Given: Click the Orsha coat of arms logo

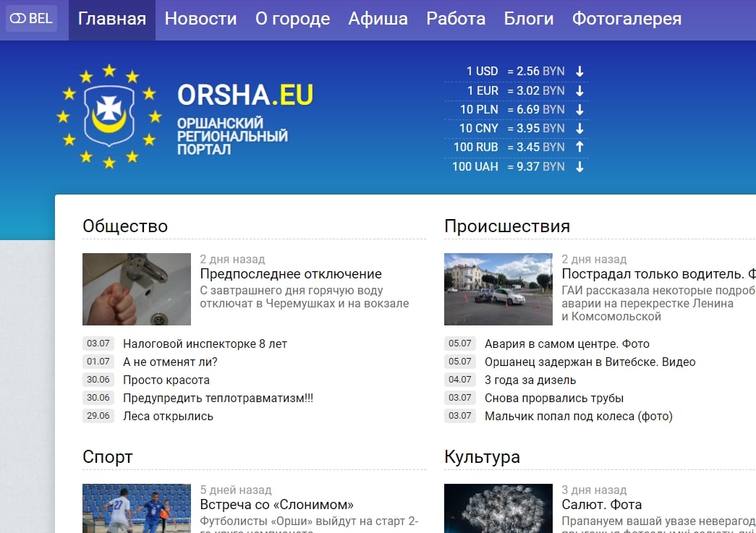Looking at the screenshot, I should [109, 116].
